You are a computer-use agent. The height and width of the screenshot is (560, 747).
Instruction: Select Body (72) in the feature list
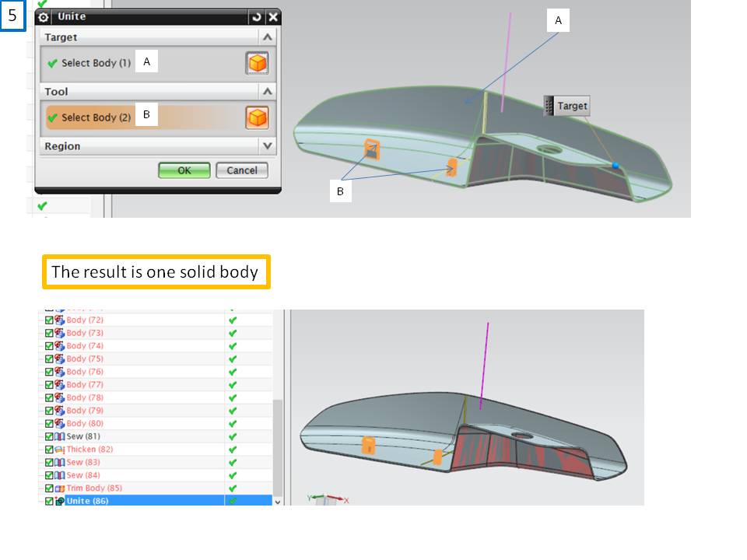point(85,320)
